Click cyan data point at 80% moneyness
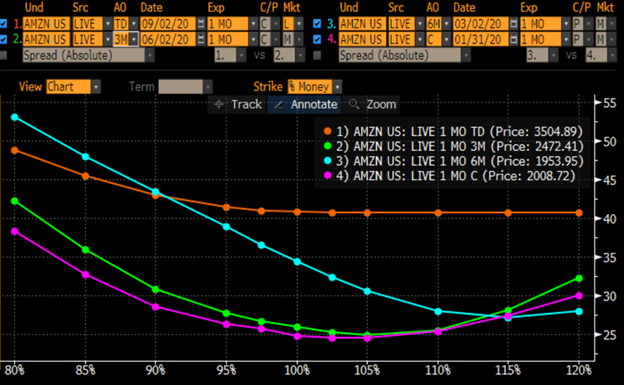This screenshot has height=385, width=624. (15, 117)
